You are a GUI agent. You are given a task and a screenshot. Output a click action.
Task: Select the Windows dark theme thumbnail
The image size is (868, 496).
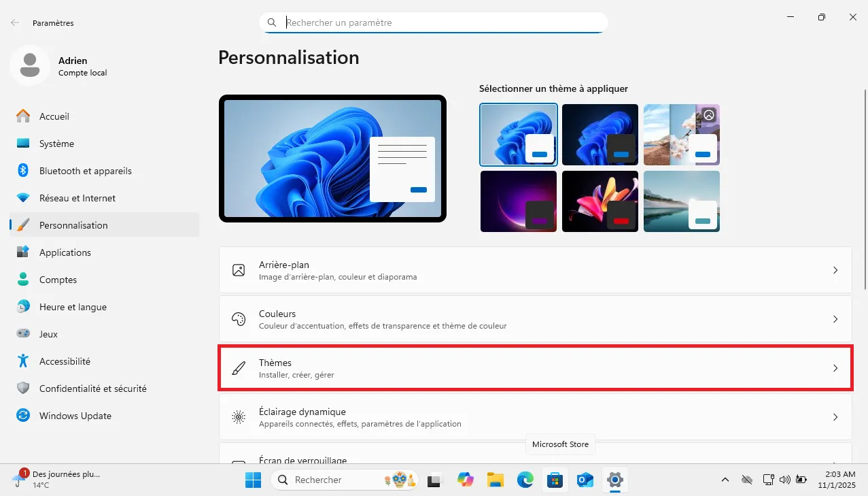click(600, 134)
